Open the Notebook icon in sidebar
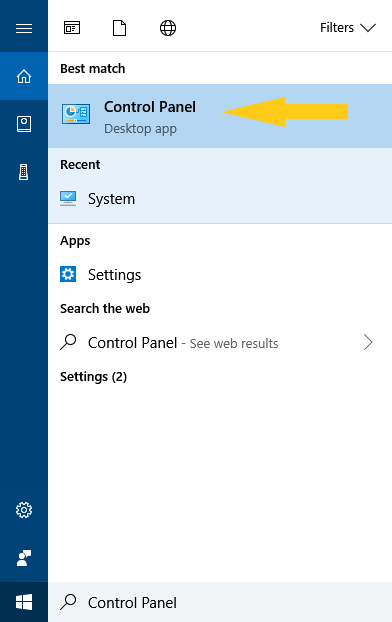This screenshot has width=392, height=622. click(24, 124)
